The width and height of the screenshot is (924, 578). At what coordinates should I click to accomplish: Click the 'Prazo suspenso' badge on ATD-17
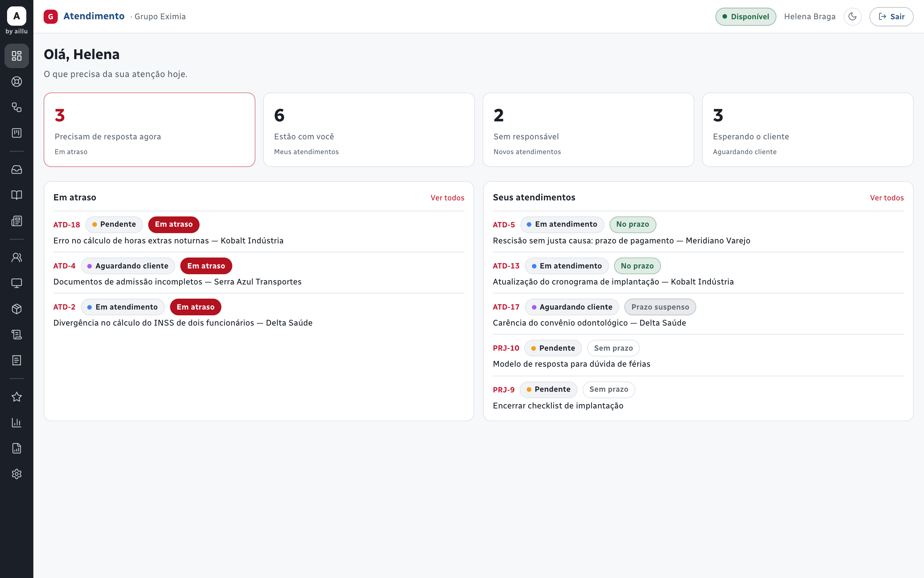click(x=660, y=307)
